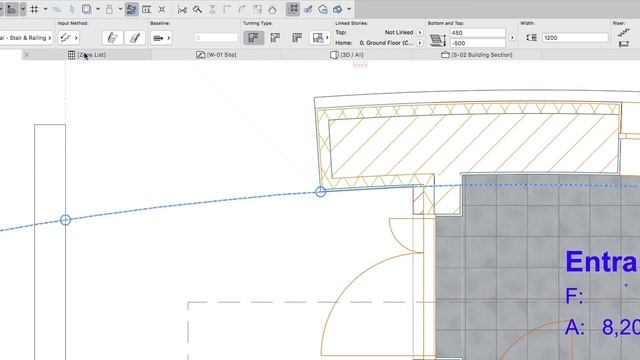The height and width of the screenshot is (360, 640).
Task: Click the faded slanted plane icon
Action: coord(57,9)
